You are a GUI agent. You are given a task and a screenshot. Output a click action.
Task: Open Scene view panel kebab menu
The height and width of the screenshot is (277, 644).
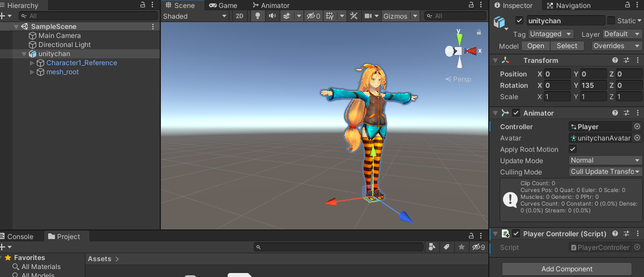click(x=481, y=5)
